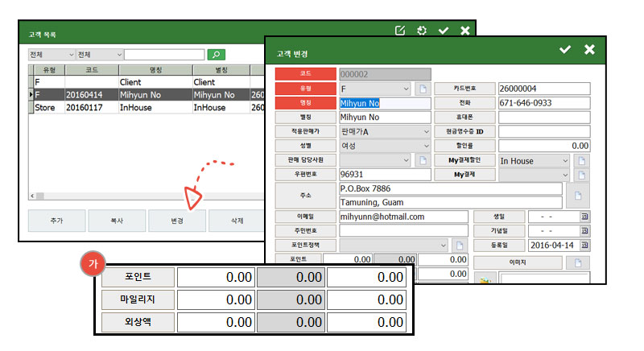
Task: Open lookup icon beside My결제 dropdown
Action: pyautogui.click(x=581, y=175)
